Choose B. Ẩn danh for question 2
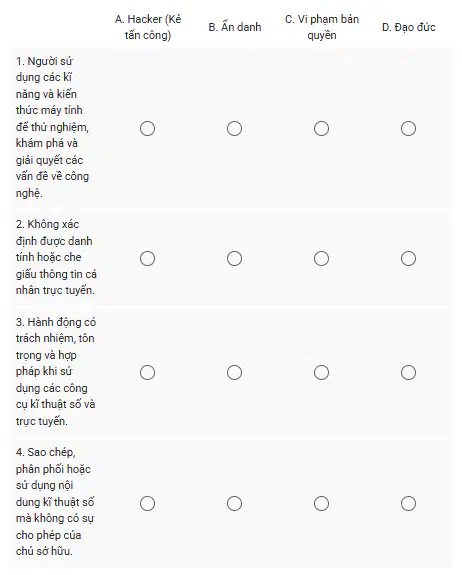 (234, 259)
